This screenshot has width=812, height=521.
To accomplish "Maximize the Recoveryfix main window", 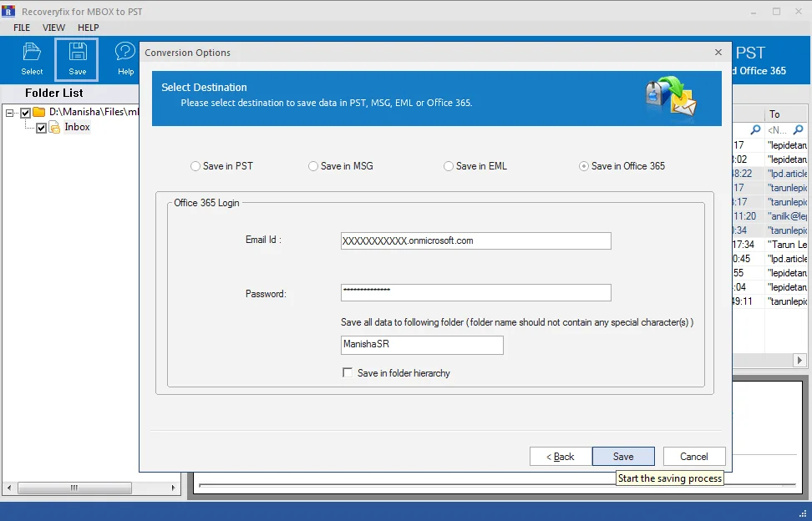I will click(776, 12).
